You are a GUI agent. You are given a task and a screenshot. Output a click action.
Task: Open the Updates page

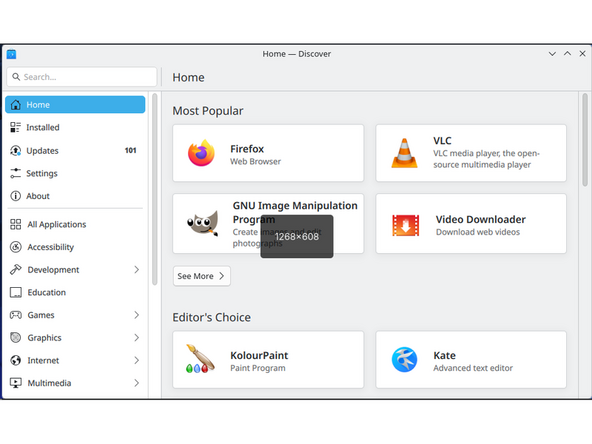click(75, 150)
